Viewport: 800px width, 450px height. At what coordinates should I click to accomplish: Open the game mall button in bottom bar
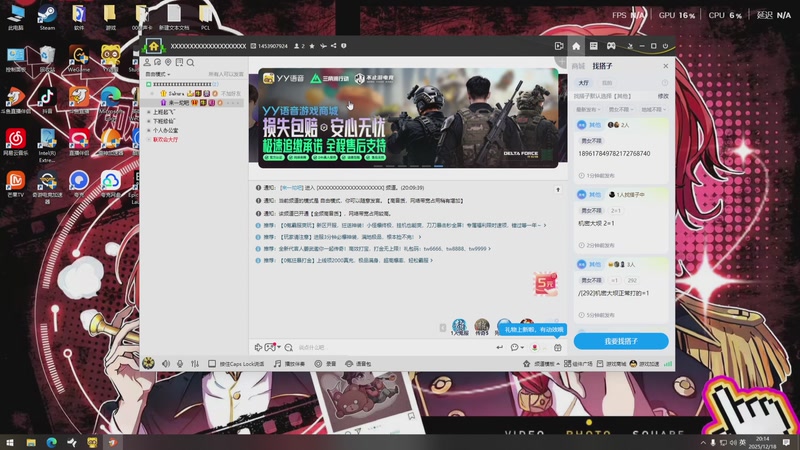[x=611, y=364]
